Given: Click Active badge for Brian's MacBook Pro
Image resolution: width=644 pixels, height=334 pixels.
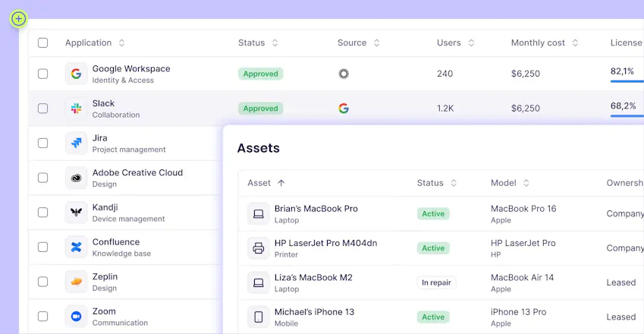Looking at the screenshot, I should click(x=433, y=213).
